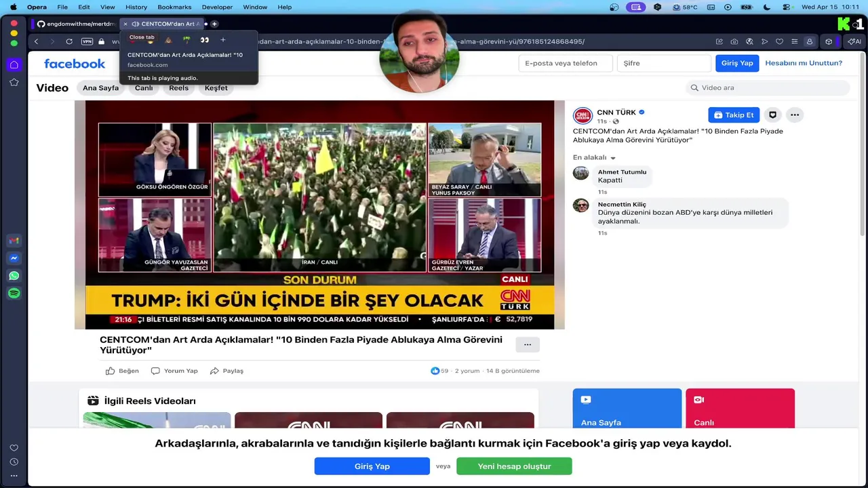868x488 pixels.
Task: Open video title options ellipsis button
Action: [528, 344]
